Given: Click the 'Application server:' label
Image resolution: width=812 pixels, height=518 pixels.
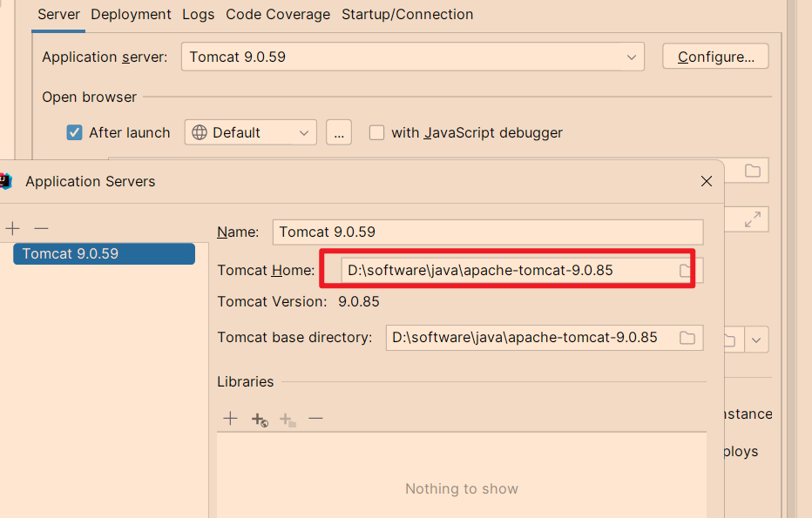Looking at the screenshot, I should point(105,57).
